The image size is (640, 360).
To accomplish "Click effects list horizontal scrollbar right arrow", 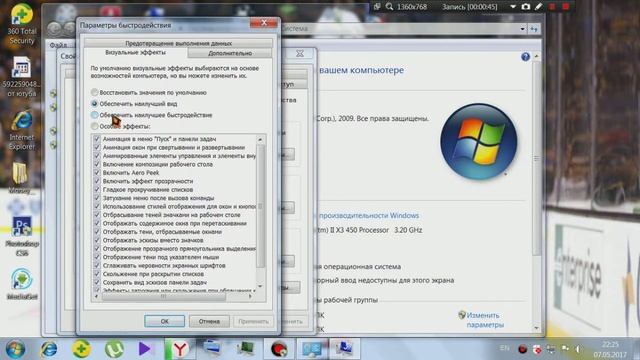I will coord(250,296).
